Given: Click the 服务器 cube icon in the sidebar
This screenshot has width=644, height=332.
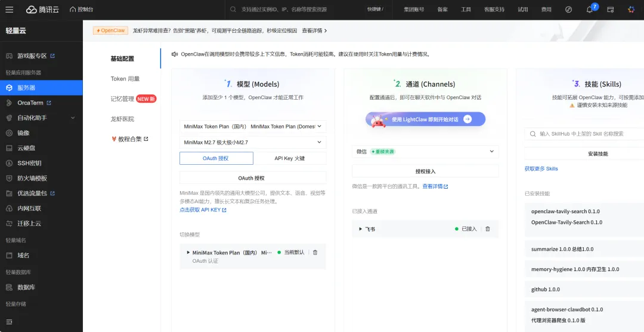Looking at the screenshot, I should pos(9,88).
